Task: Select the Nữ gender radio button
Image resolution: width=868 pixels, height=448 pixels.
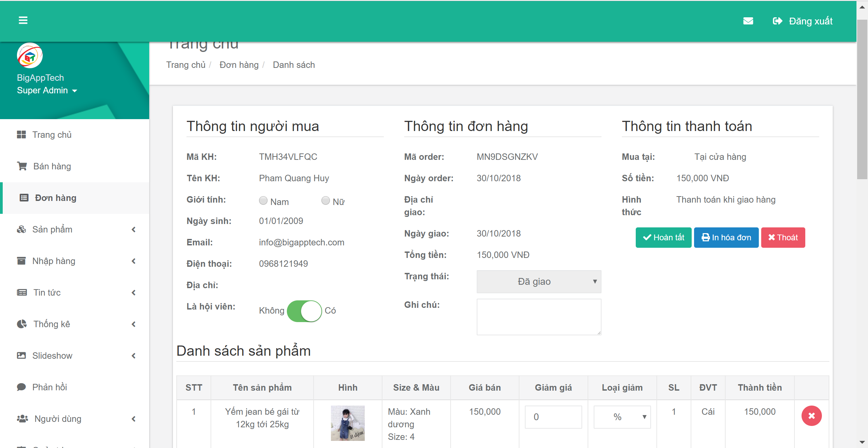Action: tap(326, 201)
